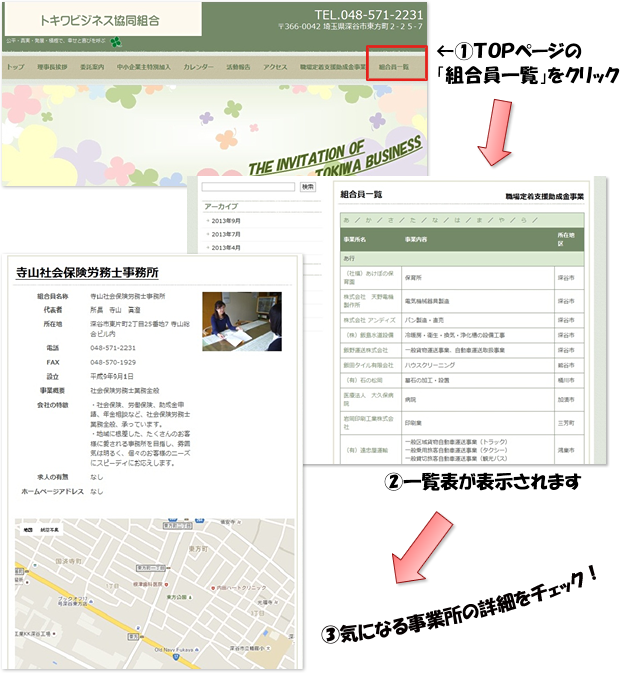This screenshot has height=673, width=620.
Task: Click the 東方町一丁目 intersection label on map
Action: pyautogui.click(x=150, y=568)
